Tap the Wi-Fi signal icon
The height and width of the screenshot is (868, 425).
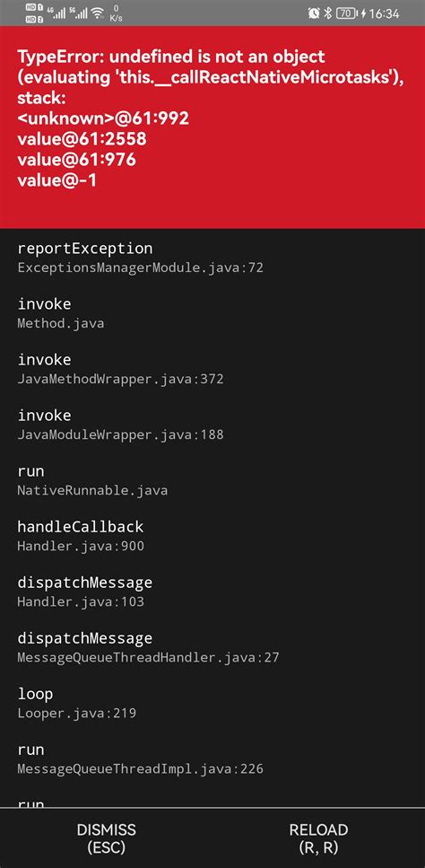coord(98,13)
